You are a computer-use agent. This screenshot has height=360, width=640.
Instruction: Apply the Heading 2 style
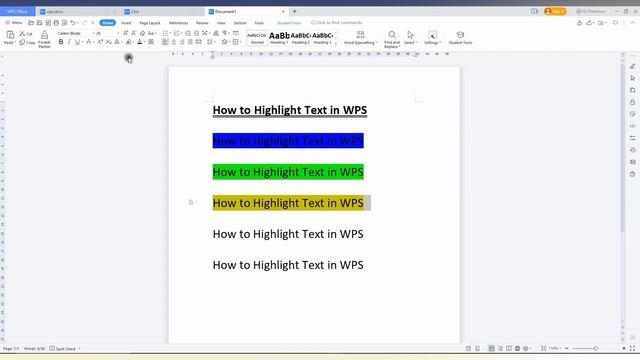(x=300, y=38)
